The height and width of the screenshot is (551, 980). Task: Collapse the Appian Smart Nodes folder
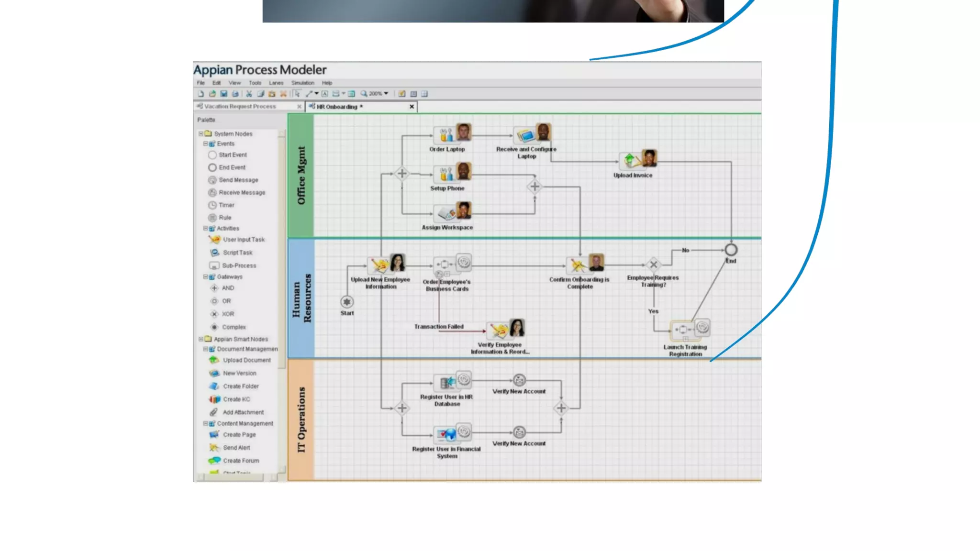[201, 339]
